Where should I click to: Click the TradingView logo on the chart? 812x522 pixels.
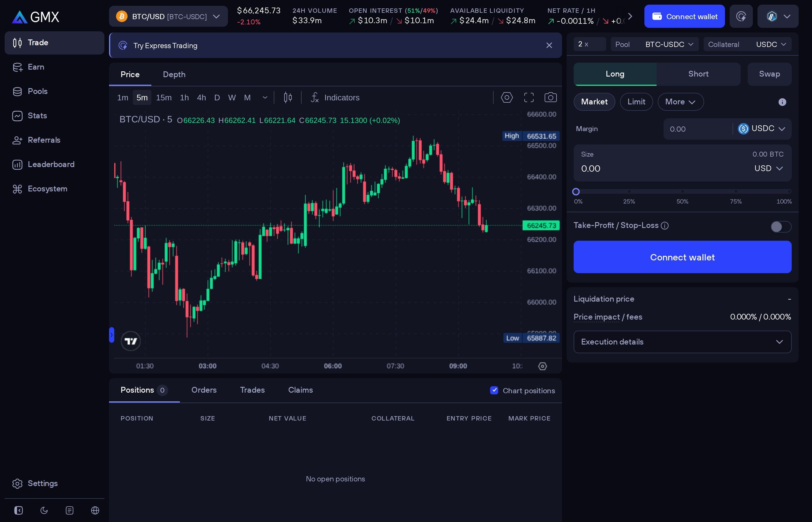[x=130, y=341]
